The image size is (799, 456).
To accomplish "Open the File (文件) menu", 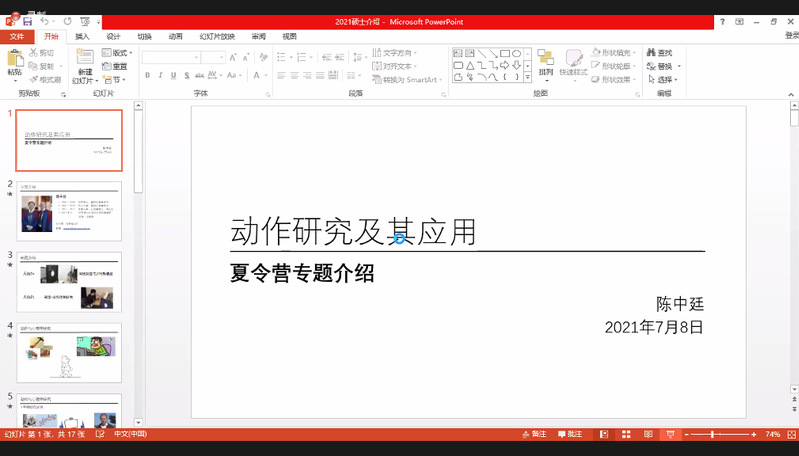I will click(x=16, y=36).
